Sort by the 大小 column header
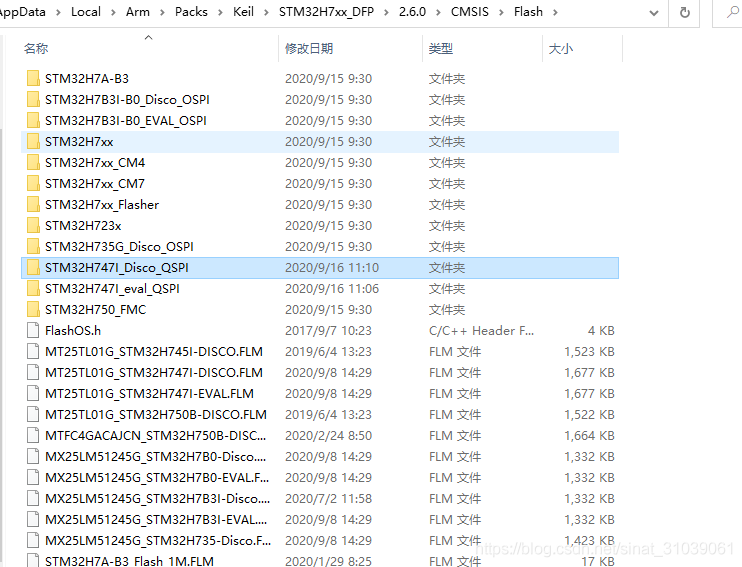Image resolution: width=742 pixels, height=567 pixels. [561, 48]
